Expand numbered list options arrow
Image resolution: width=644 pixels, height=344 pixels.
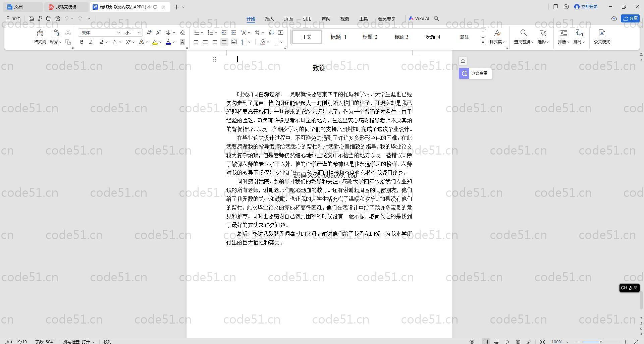point(215,33)
